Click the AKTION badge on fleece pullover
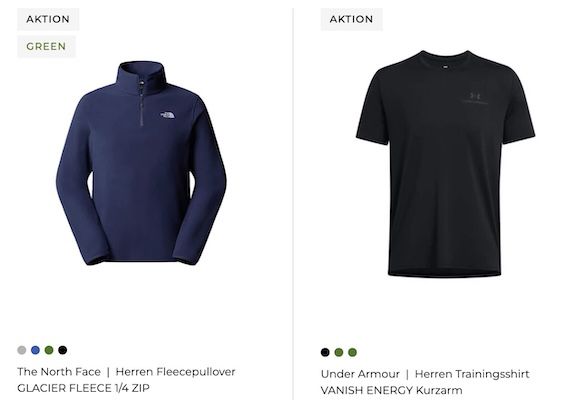This screenshot has width=567, height=400. click(48, 19)
